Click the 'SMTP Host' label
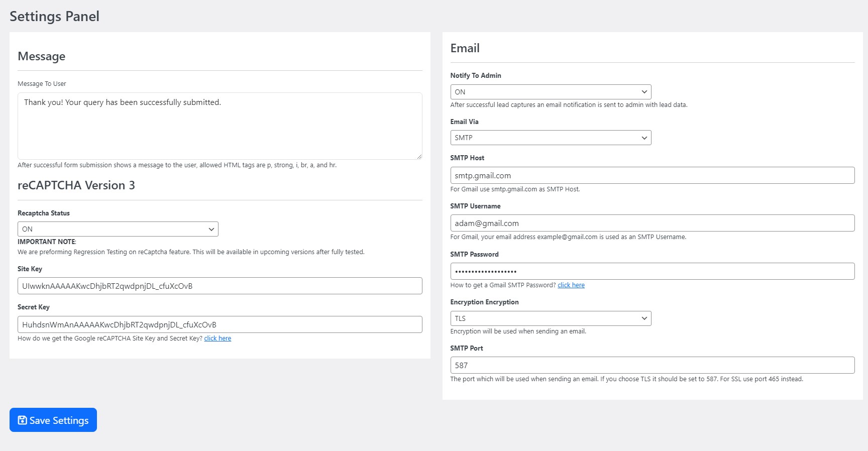 coord(467,158)
